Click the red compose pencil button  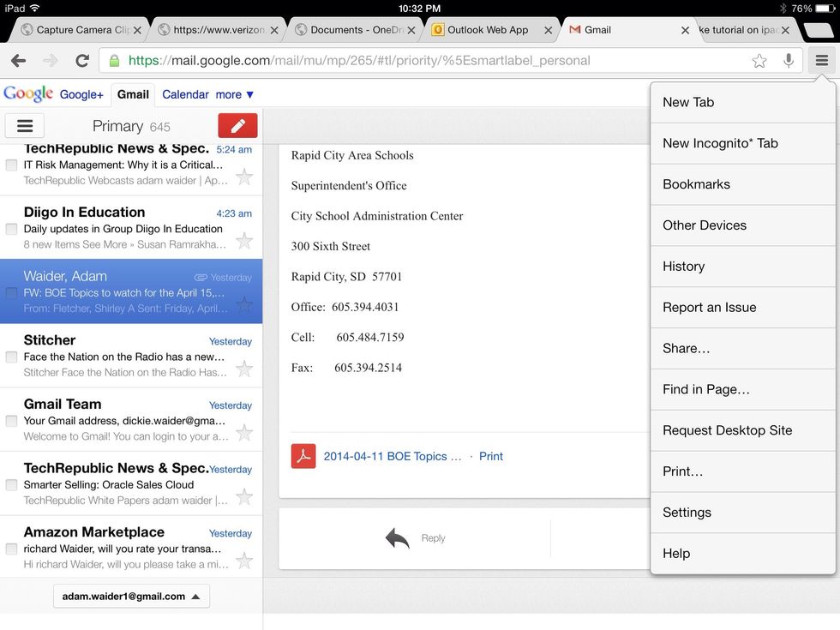click(x=237, y=126)
